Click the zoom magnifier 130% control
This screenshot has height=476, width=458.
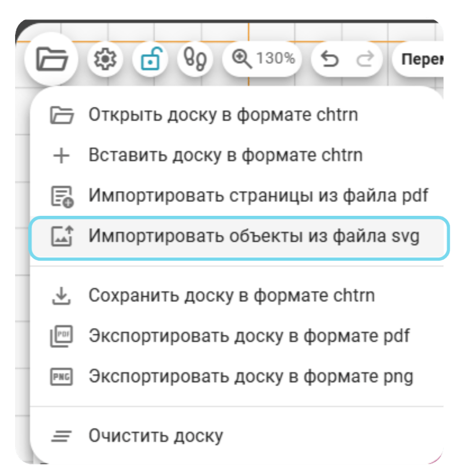tap(263, 58)
